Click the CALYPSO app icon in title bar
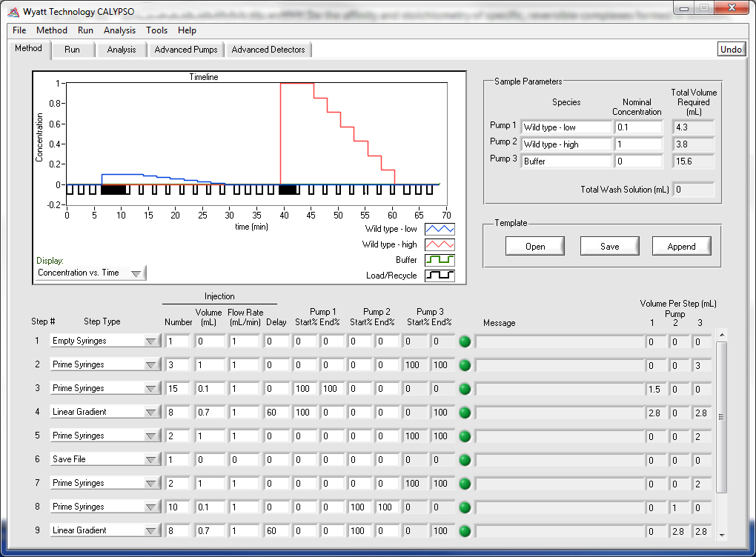756x557 pixels. pyautogui.click(x=13, y=12)
